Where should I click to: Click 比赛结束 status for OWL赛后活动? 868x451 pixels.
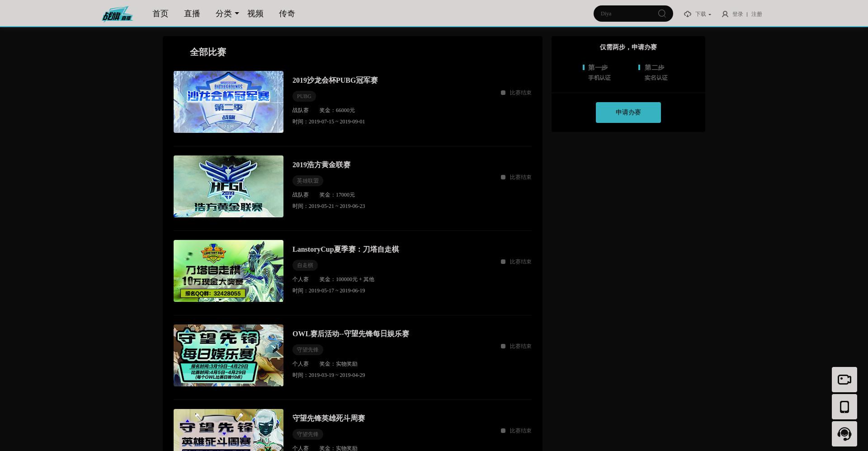pyautogui.click(x=516, y=346)
